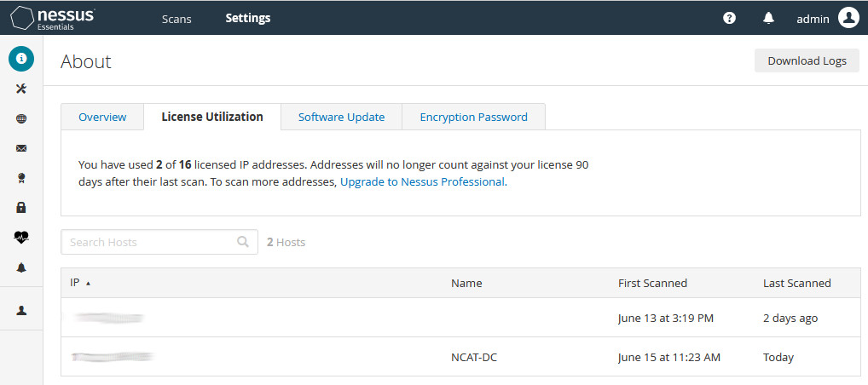Click the Download Logs button

click(807, 60)
